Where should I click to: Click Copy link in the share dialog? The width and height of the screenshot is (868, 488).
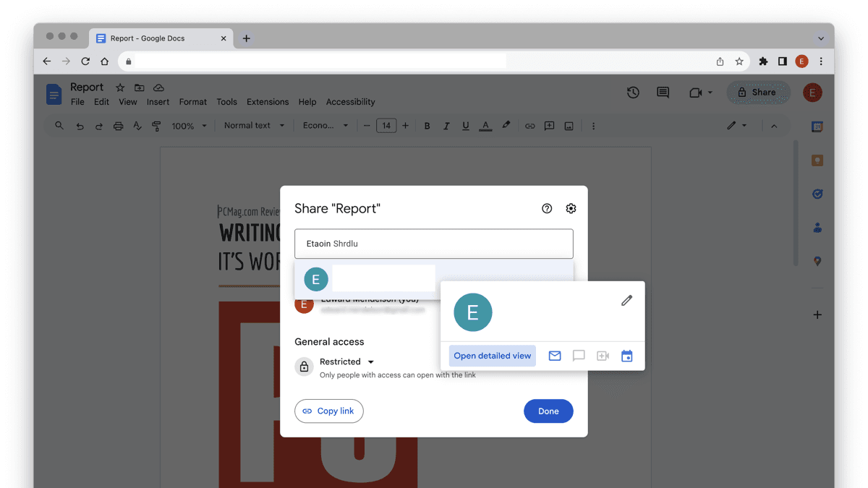[x=328, y=411]
